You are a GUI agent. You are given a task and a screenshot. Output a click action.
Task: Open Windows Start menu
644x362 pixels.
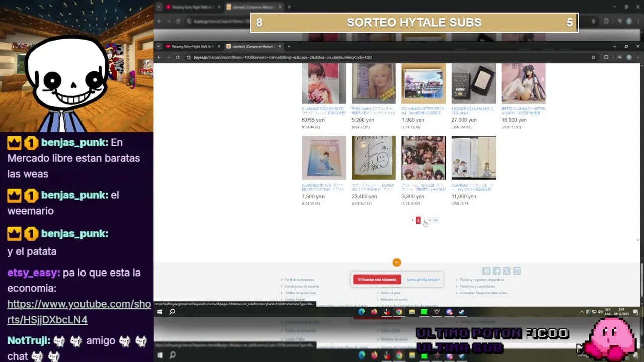point(159,312)
